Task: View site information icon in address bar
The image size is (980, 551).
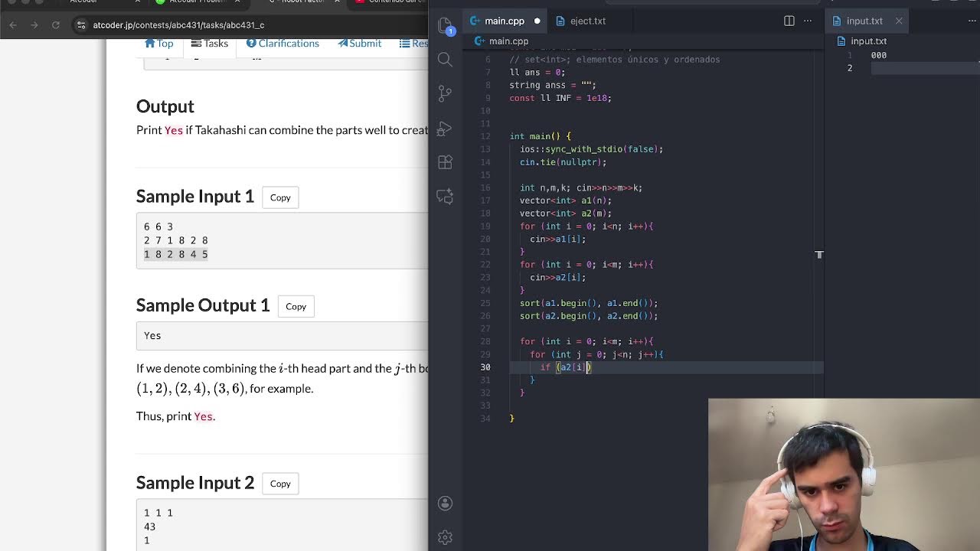Action: (x=81, y=25)
